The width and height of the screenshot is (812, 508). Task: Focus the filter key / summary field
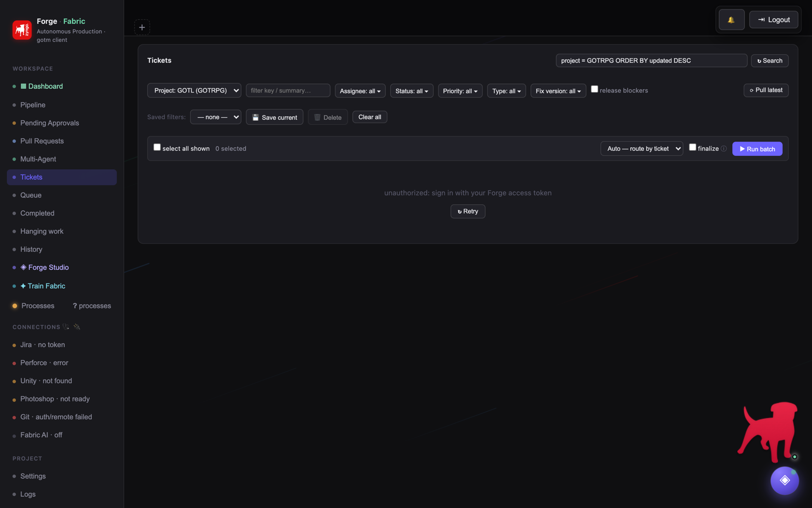click(288, 90)
